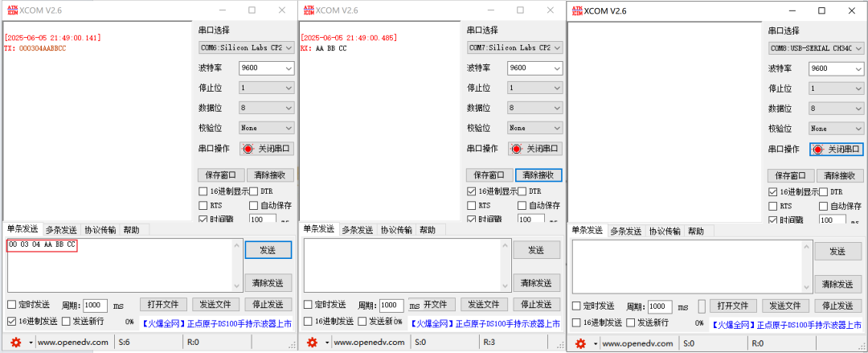Click 停止发送 in the COM7 window
868x353 pixels.
coord(536,305)
